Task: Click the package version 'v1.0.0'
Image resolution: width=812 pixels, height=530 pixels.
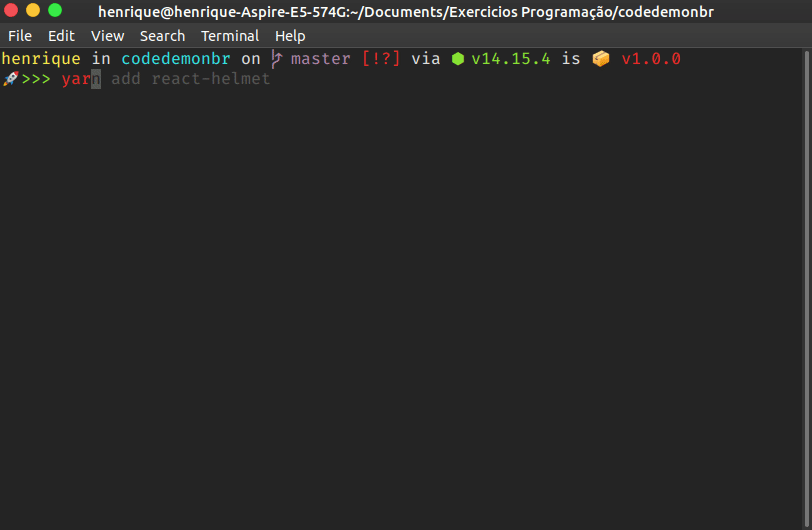Action: tap(651, 59)
